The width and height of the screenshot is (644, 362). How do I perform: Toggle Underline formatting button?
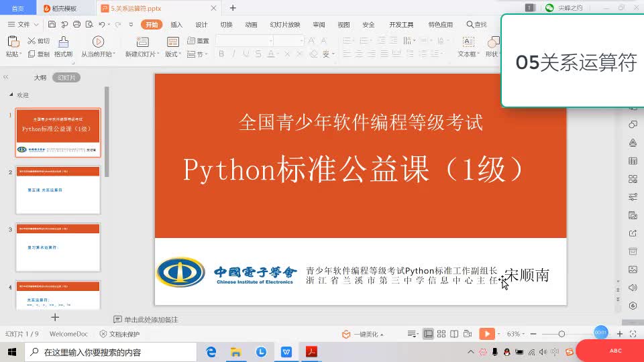click(x=246, y=54)
